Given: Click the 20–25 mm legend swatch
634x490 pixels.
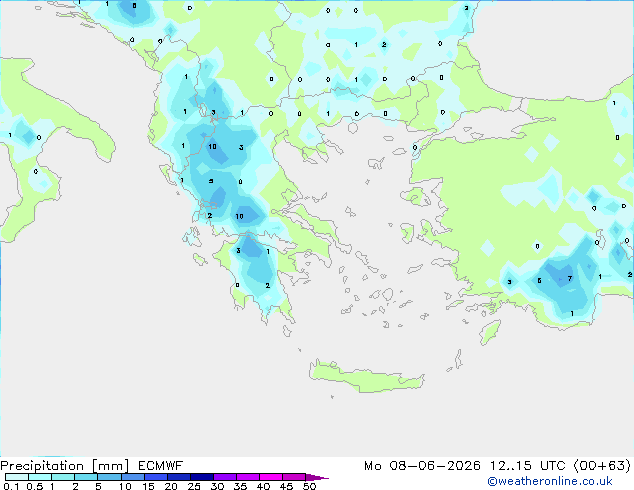Looking at the screenshot, I should pos(178,477).
